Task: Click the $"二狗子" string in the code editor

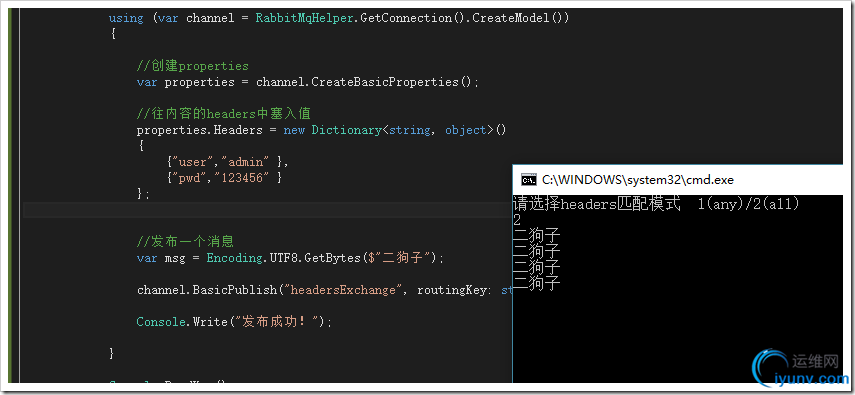Action: coord(400,258)
